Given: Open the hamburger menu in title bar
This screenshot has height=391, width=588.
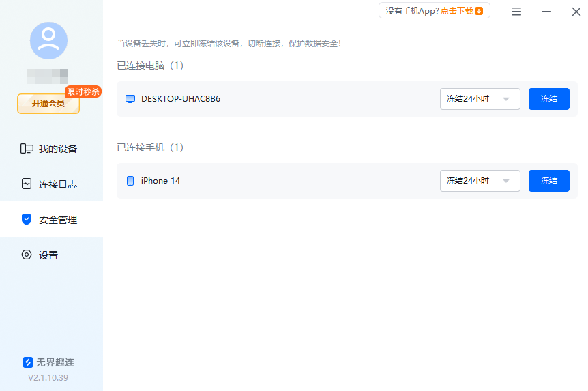Looking at the screenshot, I should point(516,12).
